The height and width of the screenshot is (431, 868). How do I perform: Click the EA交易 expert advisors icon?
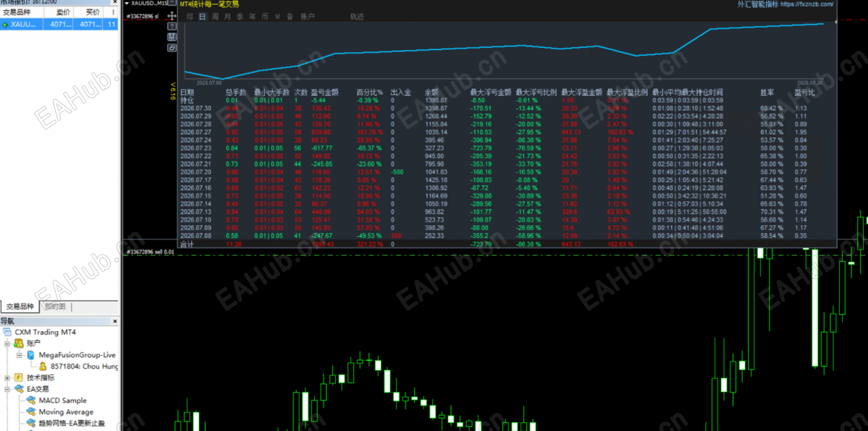pyautogui.click(x=18, y=389)
